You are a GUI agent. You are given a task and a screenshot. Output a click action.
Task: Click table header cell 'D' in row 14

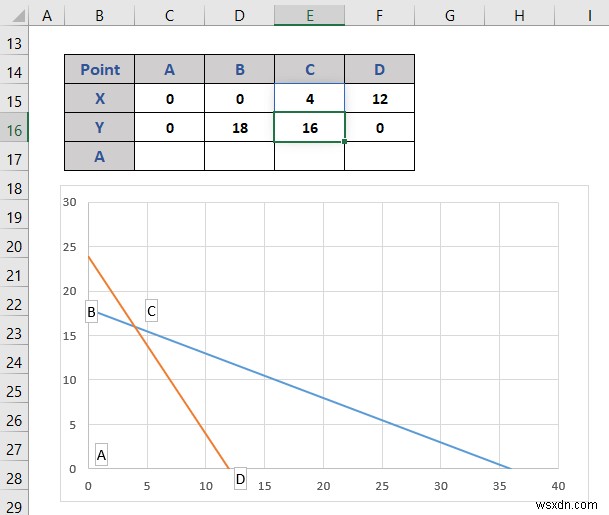379,69
